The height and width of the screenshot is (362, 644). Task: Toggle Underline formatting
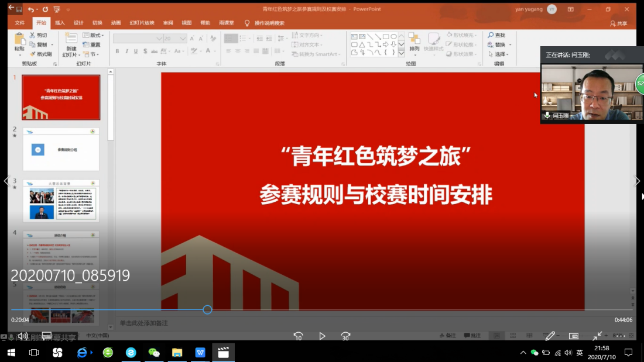(x=136, y=51)
